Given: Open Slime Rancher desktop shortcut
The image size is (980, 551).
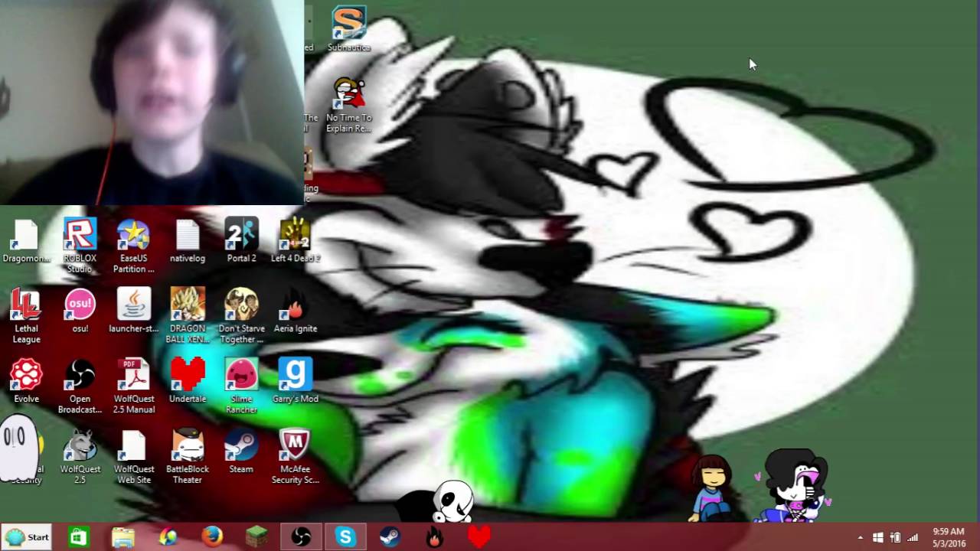Looking at the screenshot, I should tap(241, 386).
